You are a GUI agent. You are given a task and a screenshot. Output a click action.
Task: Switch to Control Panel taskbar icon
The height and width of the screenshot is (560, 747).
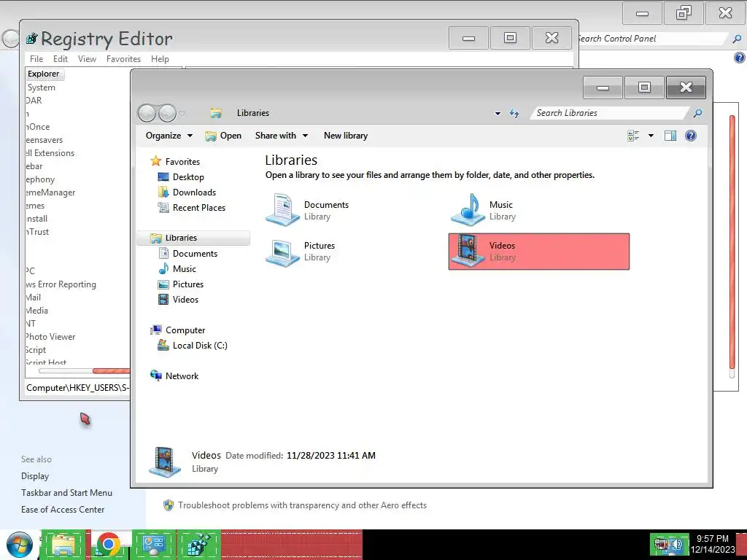[153, 545]
